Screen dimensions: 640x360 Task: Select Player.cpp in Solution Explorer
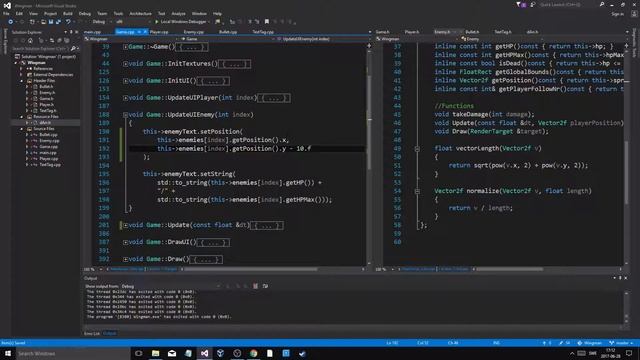click(x=49, y=159)
